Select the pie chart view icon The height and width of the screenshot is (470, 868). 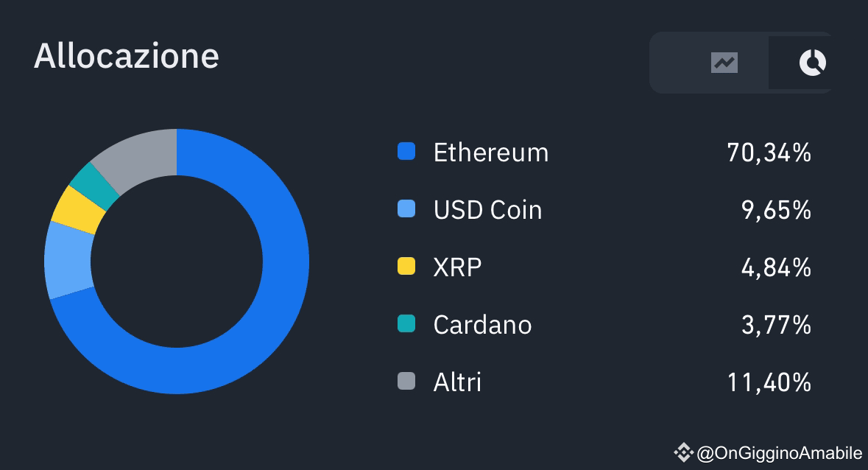[812, 63]
